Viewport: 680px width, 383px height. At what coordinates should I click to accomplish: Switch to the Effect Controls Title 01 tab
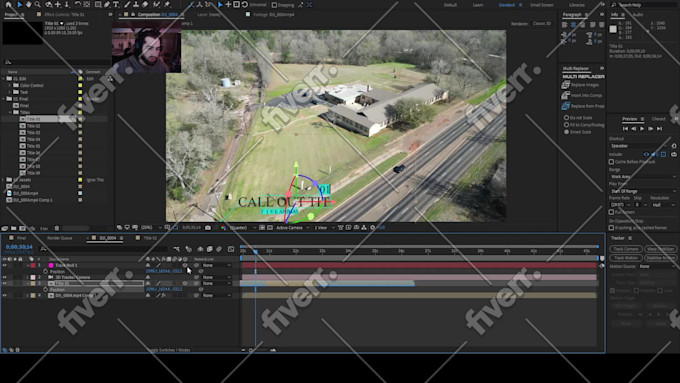coord(64,14)
